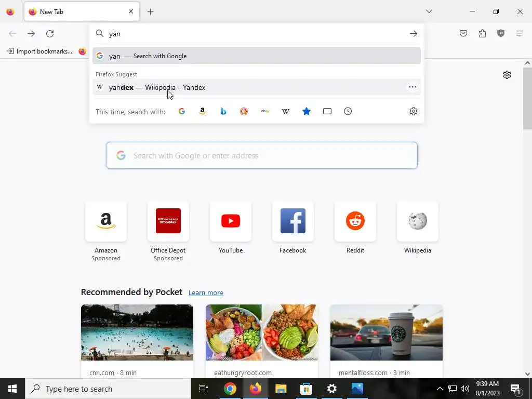Select 'yan — Search with Google' suggestion
This screenshot has height=399, width=532.
(x=257, y=56)
